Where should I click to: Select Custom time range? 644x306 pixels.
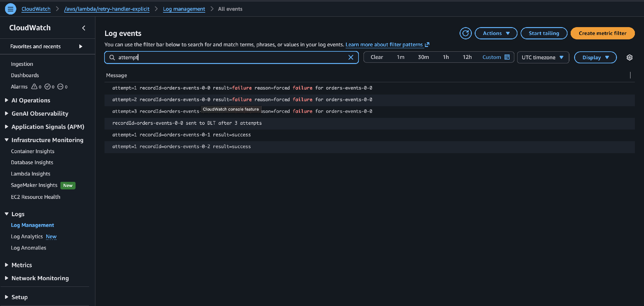point(492,57)
